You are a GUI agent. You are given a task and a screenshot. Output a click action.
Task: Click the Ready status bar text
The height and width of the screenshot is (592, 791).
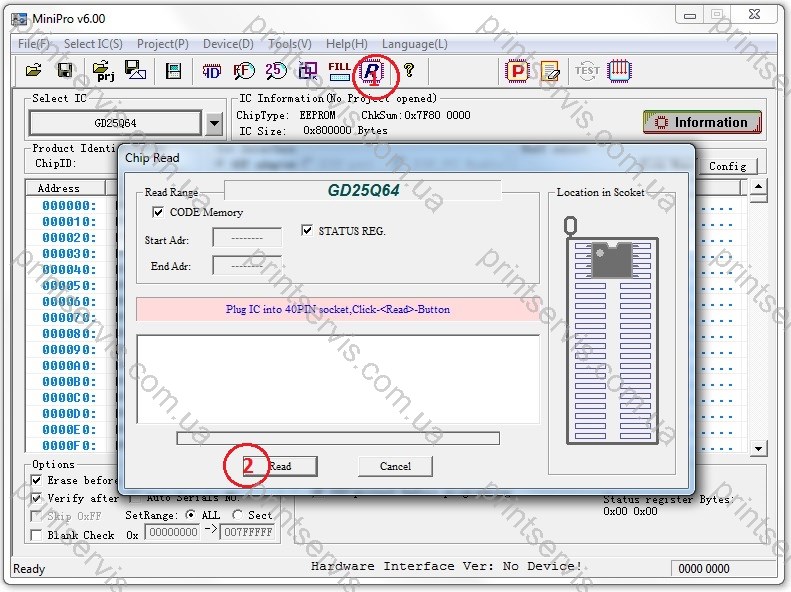[x=29, y=569]
